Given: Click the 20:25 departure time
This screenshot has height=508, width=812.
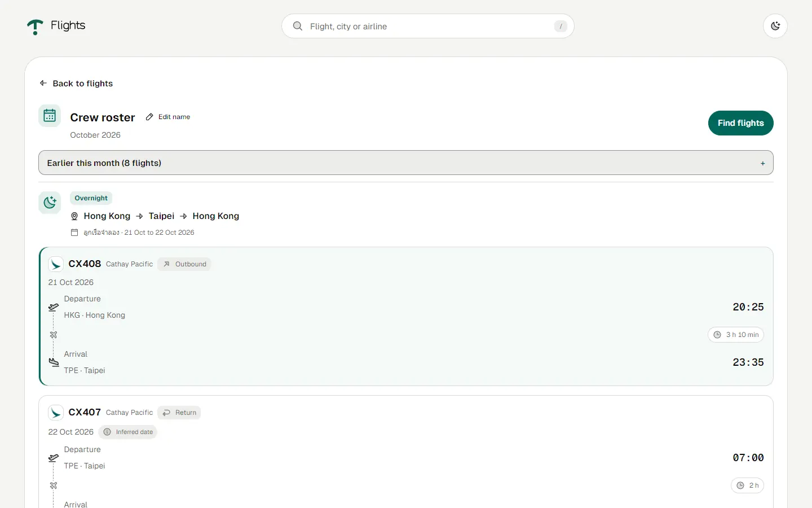Looking at the screenshot, I should (x=748, y=307).
